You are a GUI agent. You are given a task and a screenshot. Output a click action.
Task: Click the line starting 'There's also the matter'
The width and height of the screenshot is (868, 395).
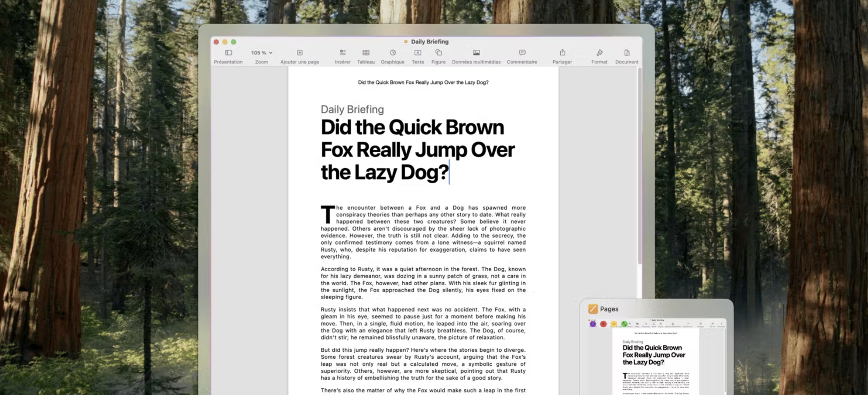click(423, 390)
